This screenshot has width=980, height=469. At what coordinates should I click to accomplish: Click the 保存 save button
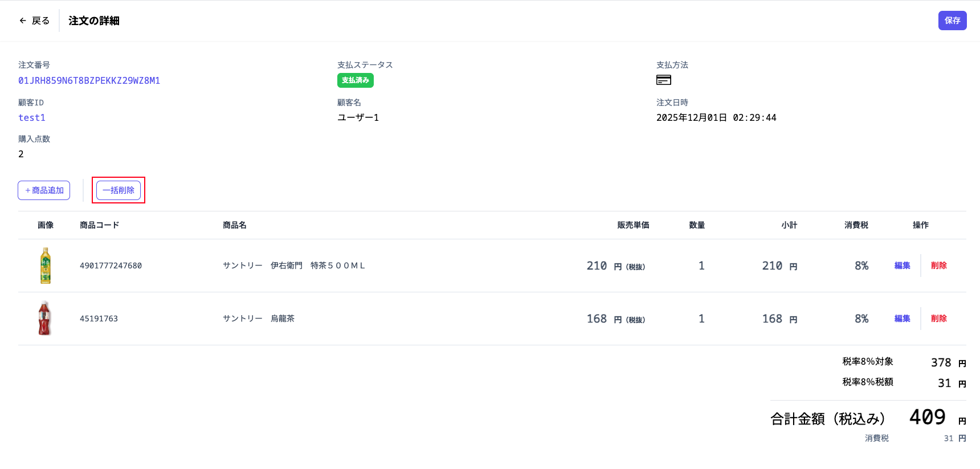coord(952,21)
